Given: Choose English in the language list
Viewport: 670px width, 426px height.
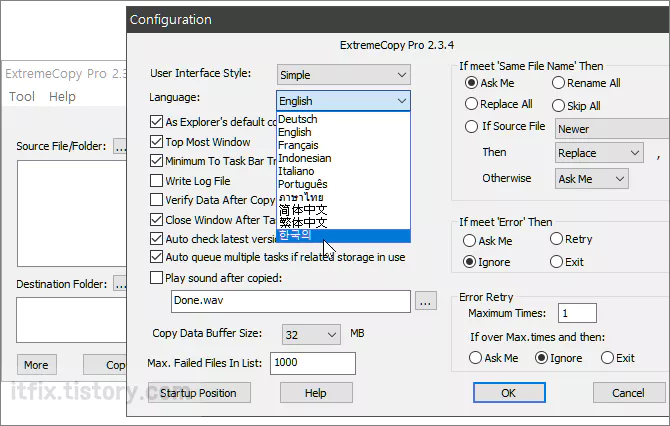Looking at the screenshot, I should click(344, 132).
